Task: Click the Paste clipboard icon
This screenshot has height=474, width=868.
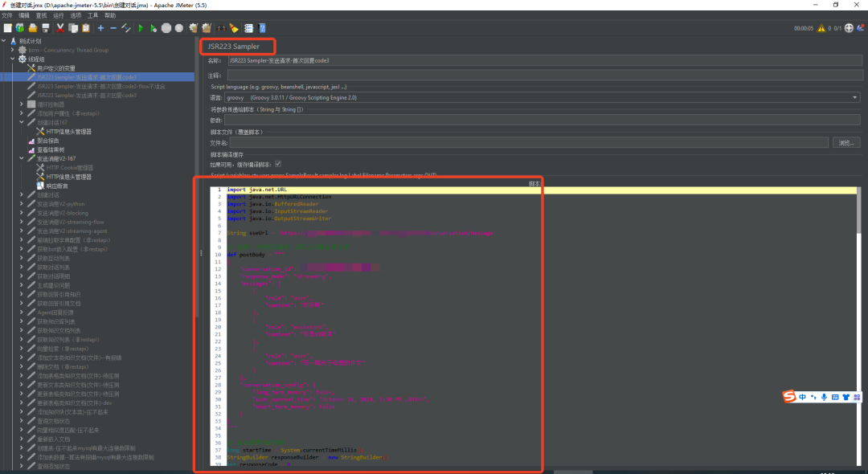Action: point(86,28)
